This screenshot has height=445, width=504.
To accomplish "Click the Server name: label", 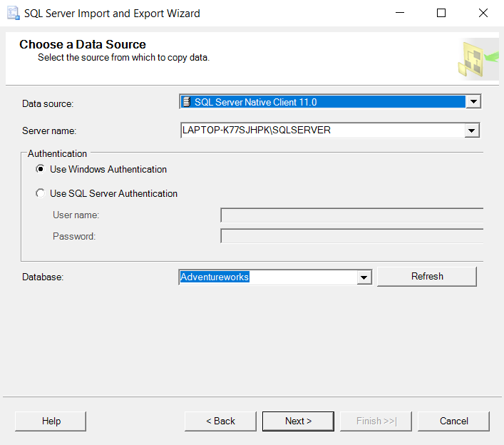I will point(49,131).
